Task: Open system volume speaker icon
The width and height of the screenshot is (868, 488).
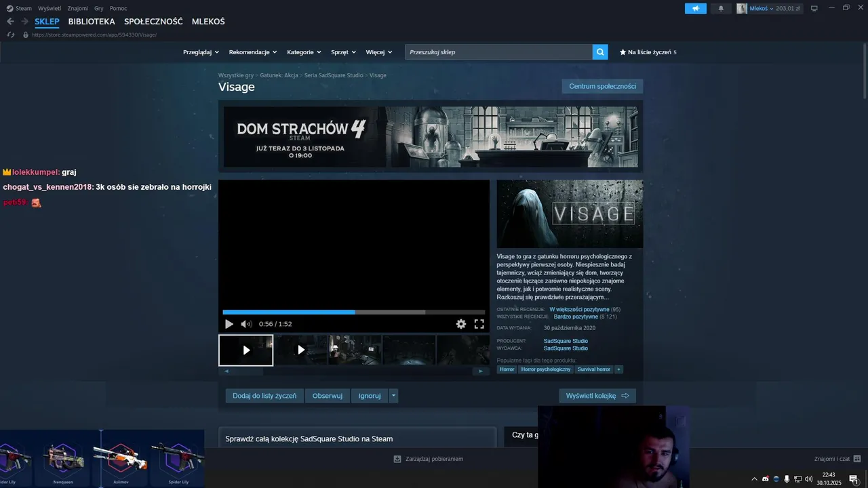Action: pos(808,479)
